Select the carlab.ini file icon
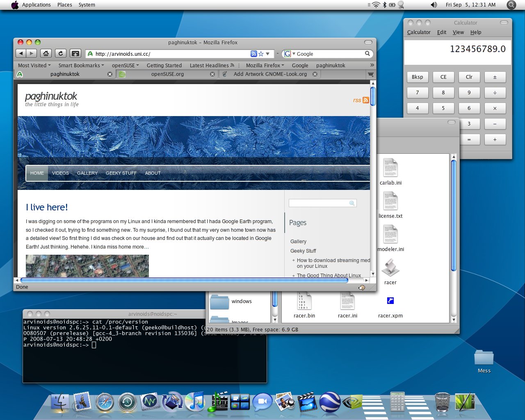Screen dimensions: 525x420 (390, 168)
